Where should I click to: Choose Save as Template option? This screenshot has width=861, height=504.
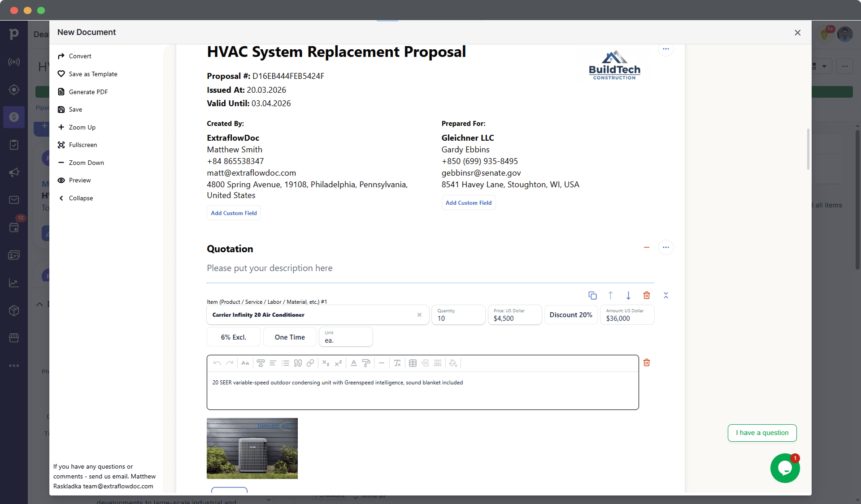click(87, 74)
